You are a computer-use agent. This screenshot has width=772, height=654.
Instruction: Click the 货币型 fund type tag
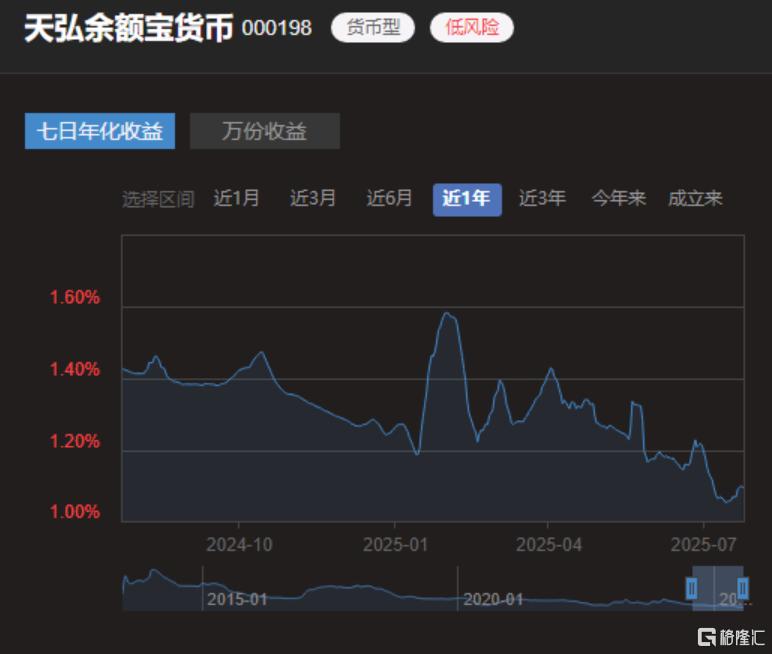click(x=373, y=28)
